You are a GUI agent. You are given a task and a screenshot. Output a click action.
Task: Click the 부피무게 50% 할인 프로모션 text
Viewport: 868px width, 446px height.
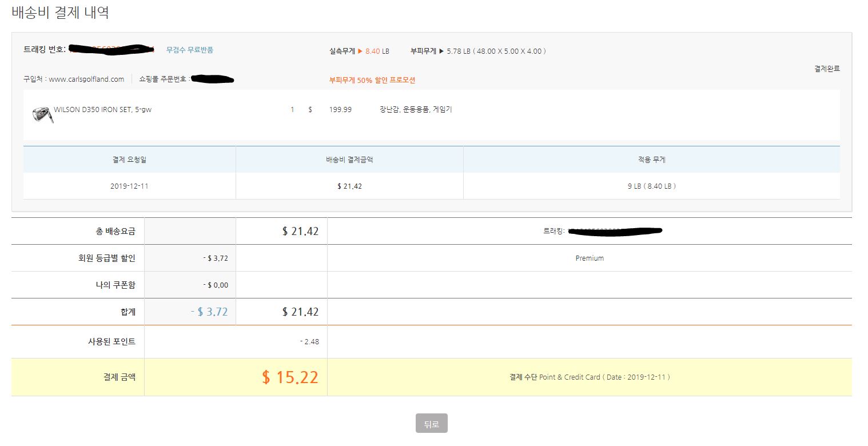tap(372, 80)
